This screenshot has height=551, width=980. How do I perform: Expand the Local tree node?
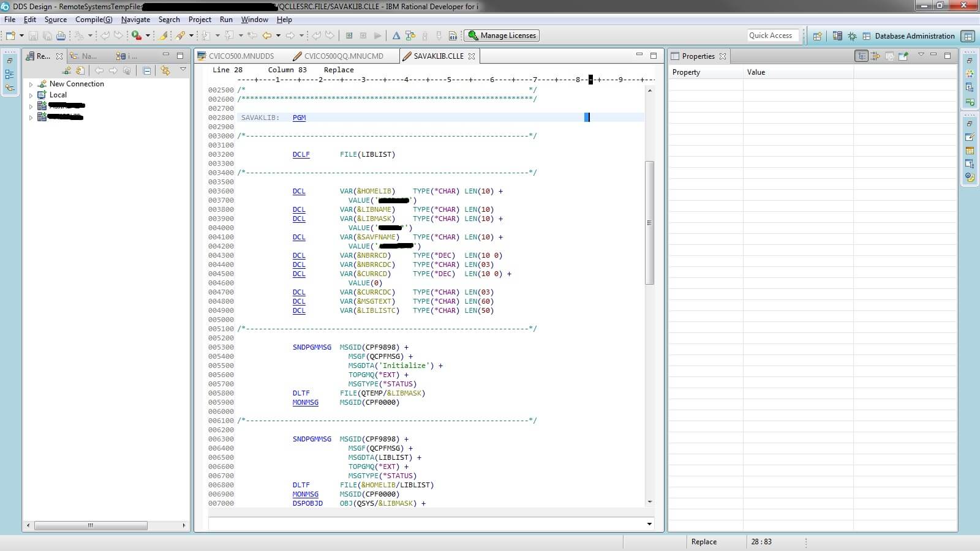click(x=31, y=96)
